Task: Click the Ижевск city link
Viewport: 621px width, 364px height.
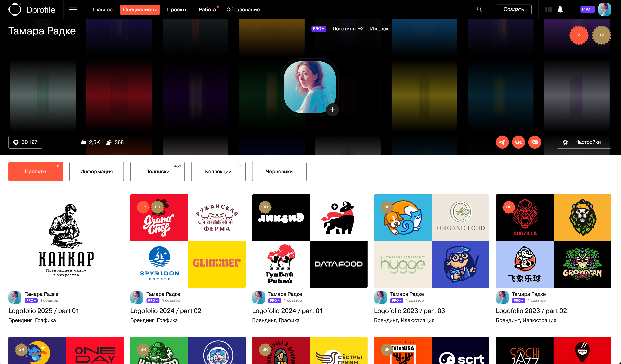Action: (379, 28)
